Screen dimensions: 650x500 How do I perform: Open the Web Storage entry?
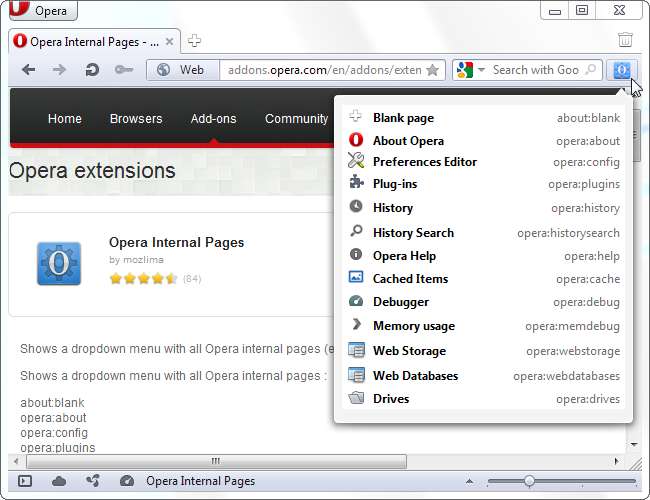coord(484,351)
